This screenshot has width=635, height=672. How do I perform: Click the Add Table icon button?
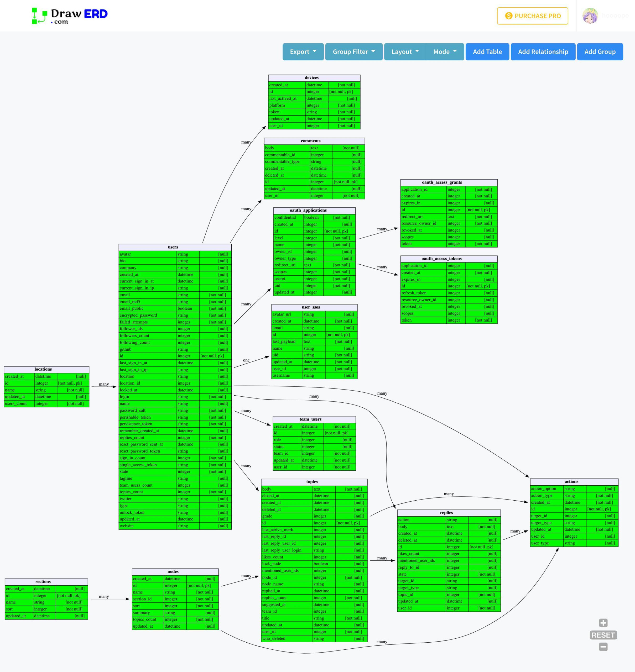point(486,51)
